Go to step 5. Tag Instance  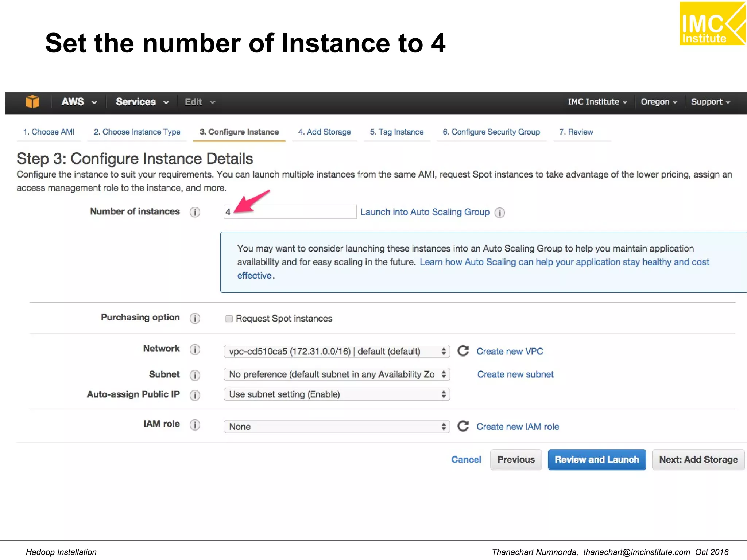point(397,132)
